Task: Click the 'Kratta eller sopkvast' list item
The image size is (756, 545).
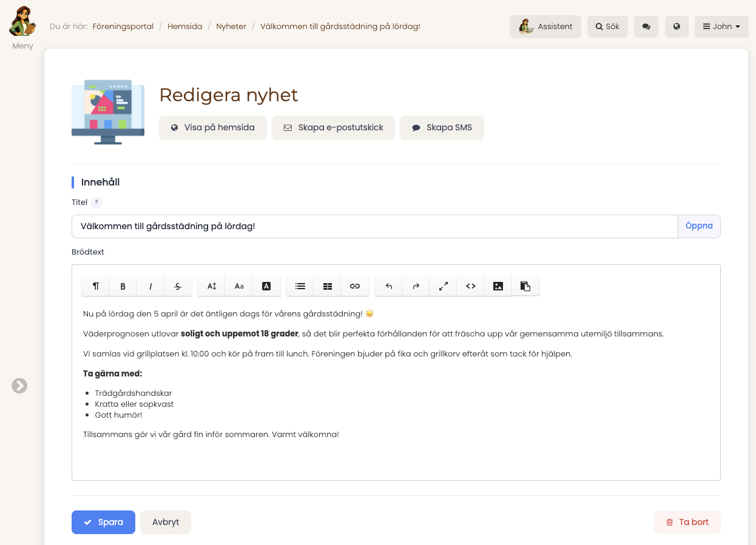Action: click(135, 404)
